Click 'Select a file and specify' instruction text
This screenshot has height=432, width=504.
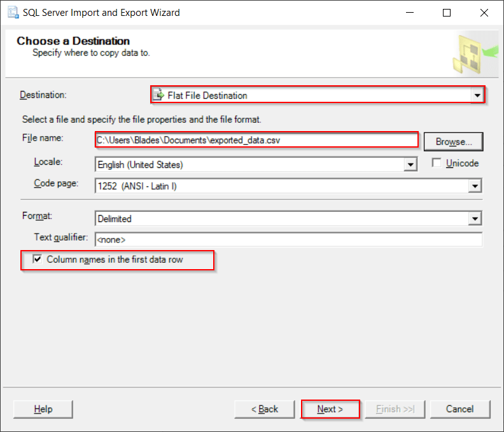(141, 120)
